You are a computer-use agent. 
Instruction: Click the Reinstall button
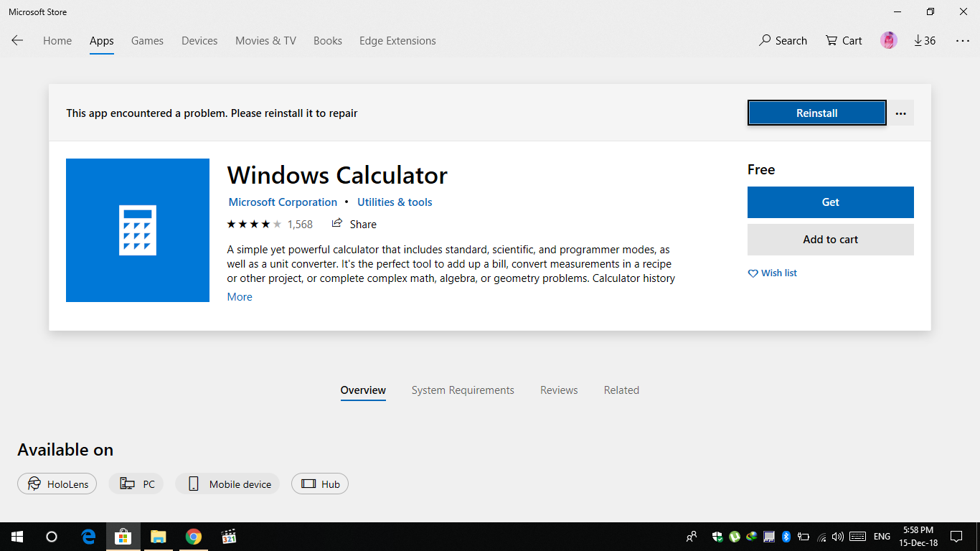(817, 113)
